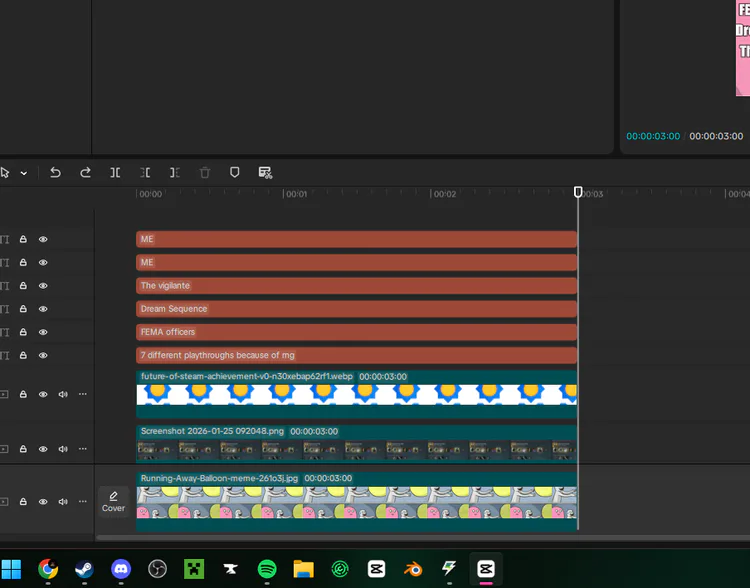750x588 pixels.
Task: Select the future-of-steam-achievement webp clip
Action: [356, 394]
